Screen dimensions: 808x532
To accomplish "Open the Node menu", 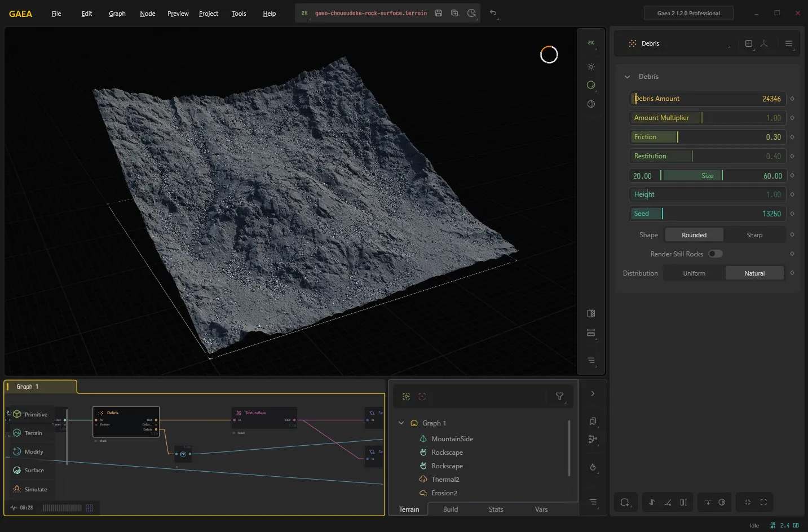I will click(x=148, y=14).
